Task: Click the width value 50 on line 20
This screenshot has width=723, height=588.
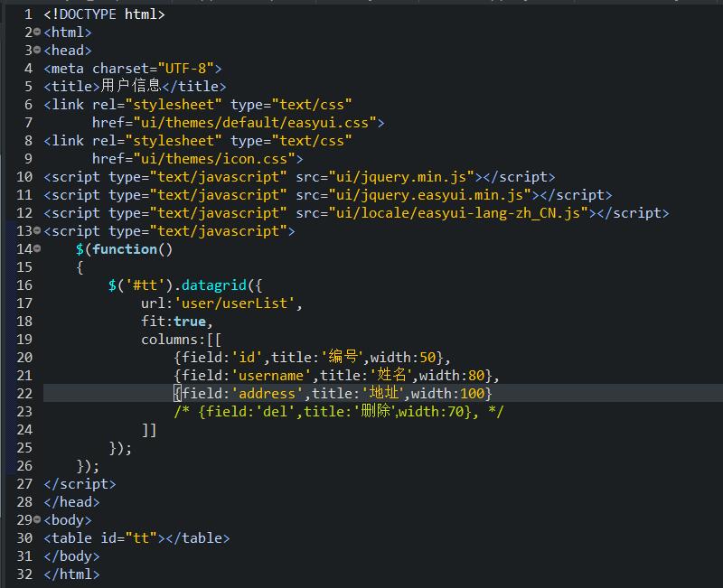Action: coord(427,358)
